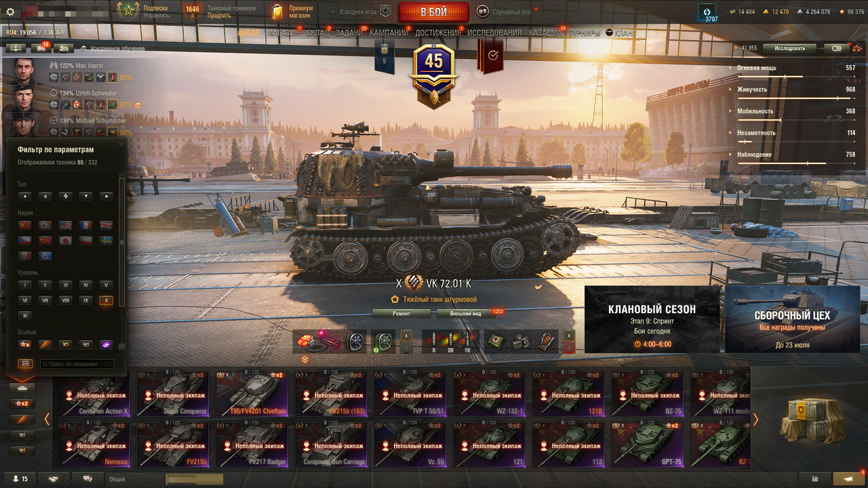
Task: Focus the Поиск по названию search field
Action: [77, 364]
